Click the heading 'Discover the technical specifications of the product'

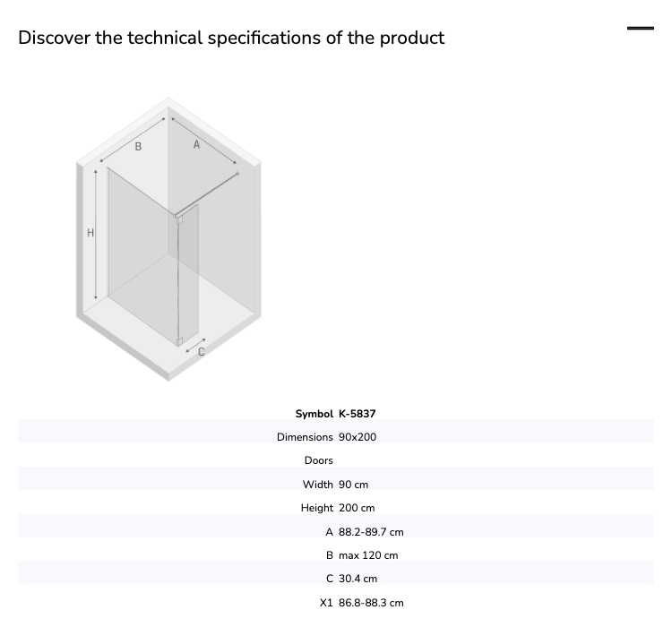click(231, 38)
